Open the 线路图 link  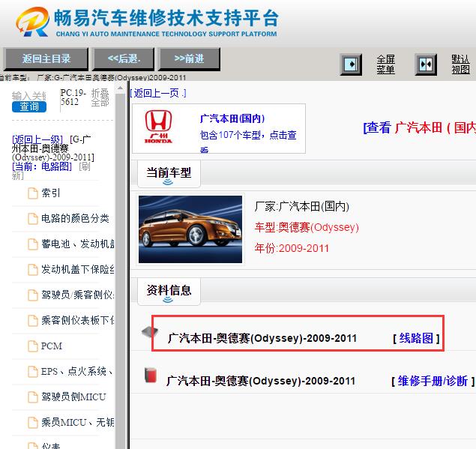click(x=416, y=338)
